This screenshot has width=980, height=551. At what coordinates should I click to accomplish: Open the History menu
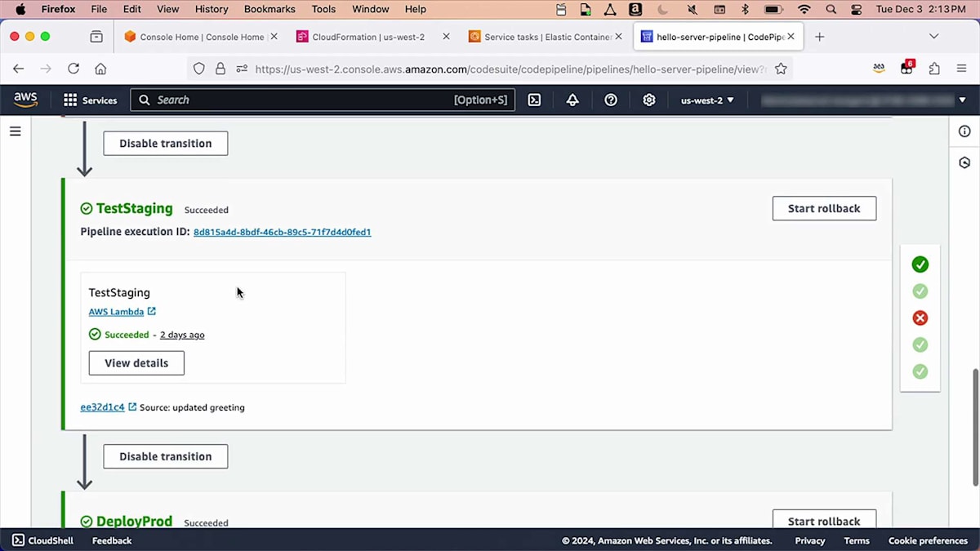pos(212,9)
